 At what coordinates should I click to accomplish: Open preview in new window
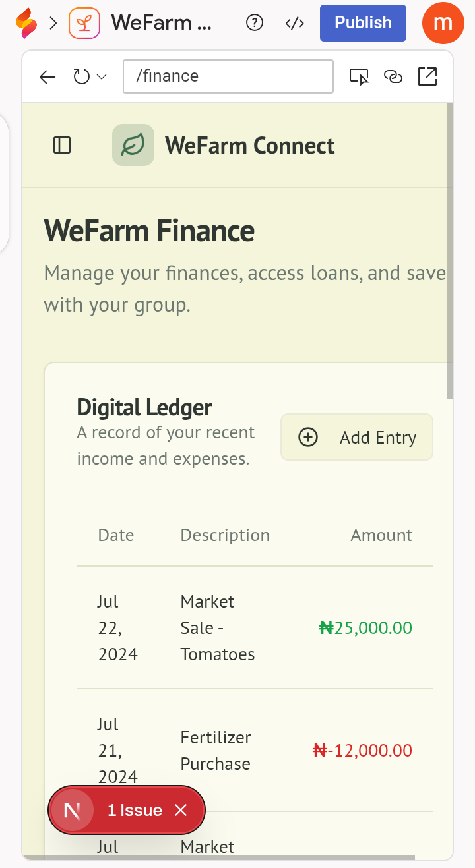pyautogui.click(x=427, y=76)
